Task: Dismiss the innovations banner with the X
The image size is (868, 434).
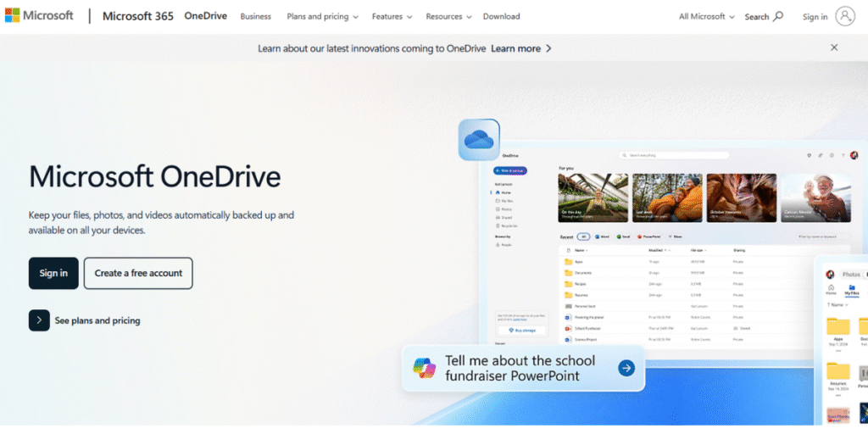Action: 834,47
